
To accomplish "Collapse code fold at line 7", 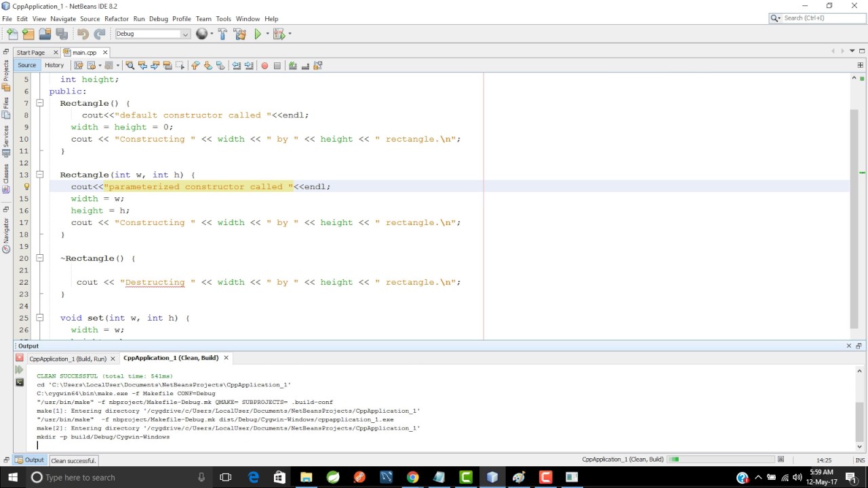I will [40, 103].
